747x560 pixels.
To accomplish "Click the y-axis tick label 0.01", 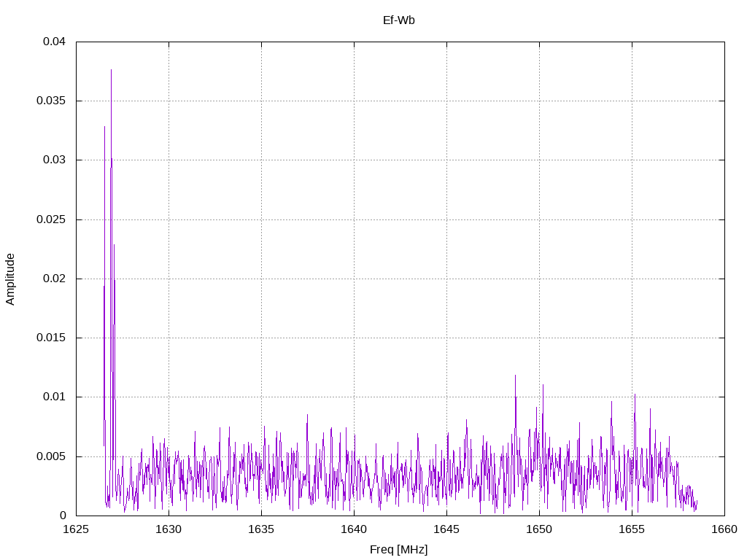I will coord(54,397).
